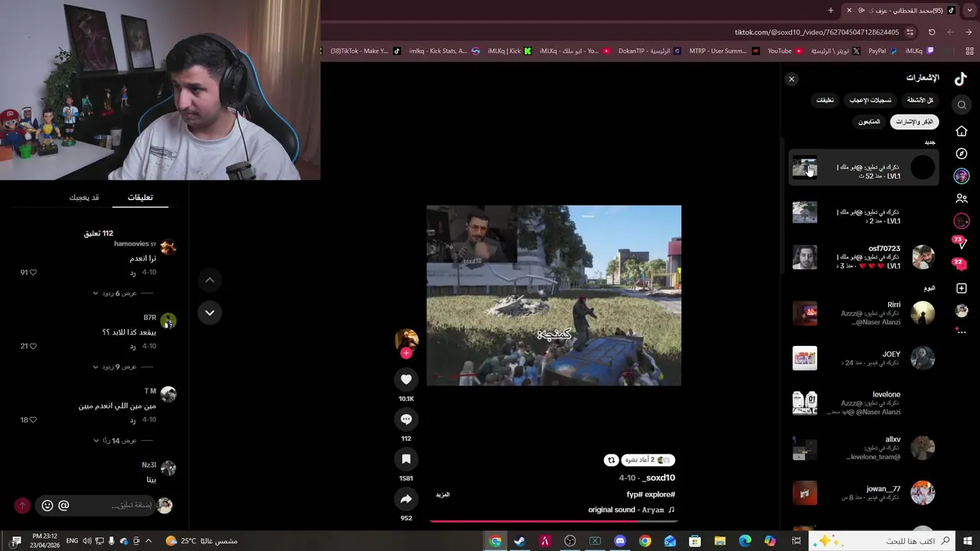Like the video with the heart icon

click(x=406, y=380)
